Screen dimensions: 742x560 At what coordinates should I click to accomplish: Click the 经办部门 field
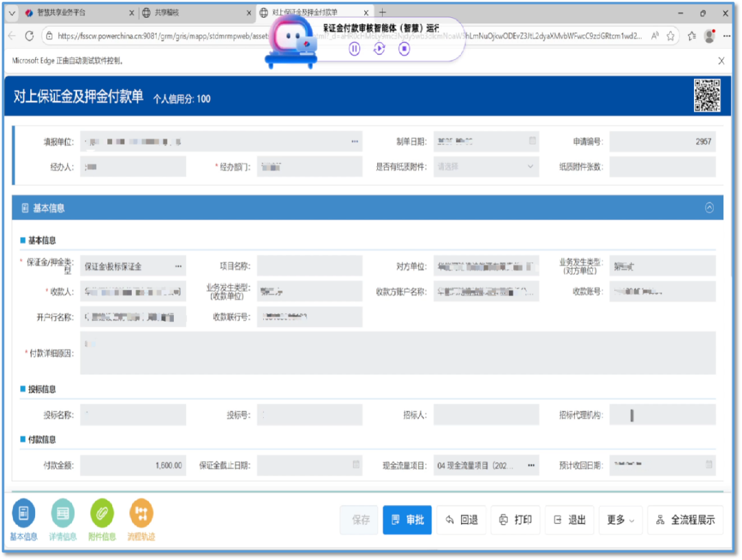click(309, 167)
